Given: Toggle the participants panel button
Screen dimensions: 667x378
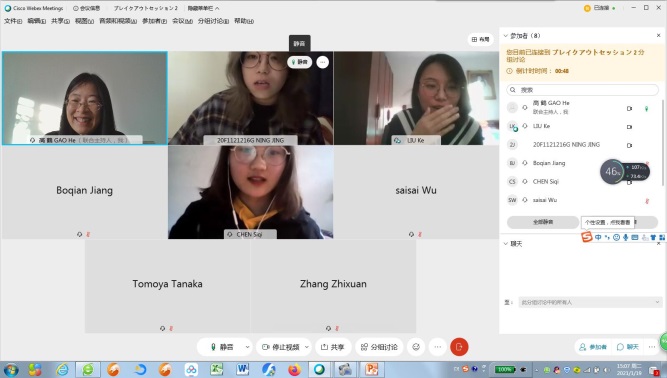Looking at the screenshot, I should pos(593,347).
